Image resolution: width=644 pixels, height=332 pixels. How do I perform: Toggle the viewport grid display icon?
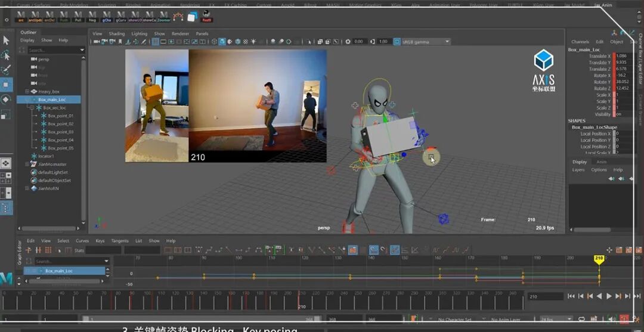(156, 42)
